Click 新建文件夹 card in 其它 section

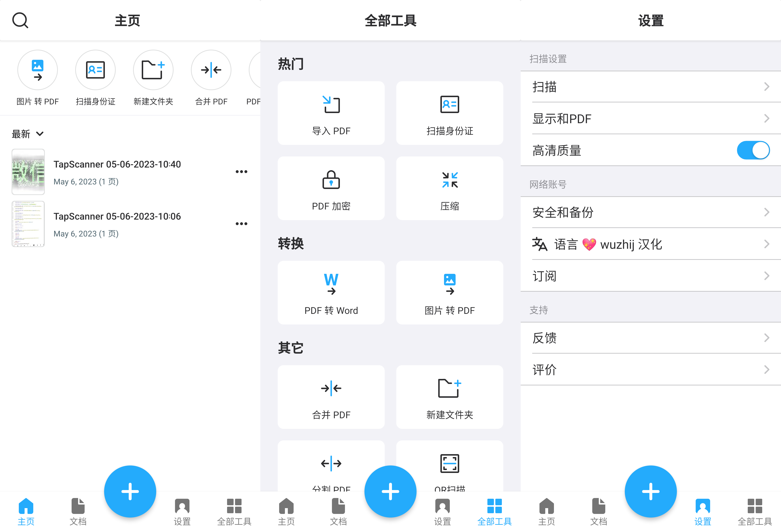click(x=449, y=397)
